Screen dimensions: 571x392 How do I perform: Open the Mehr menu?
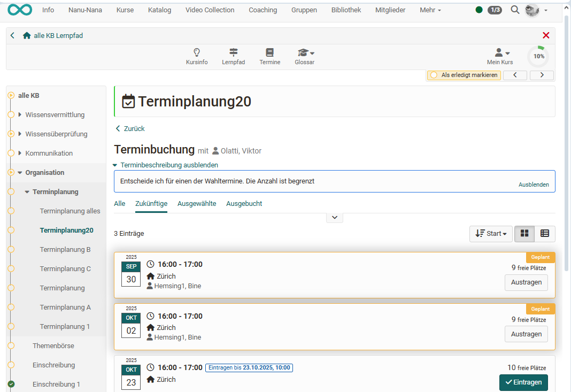(430, 10)
